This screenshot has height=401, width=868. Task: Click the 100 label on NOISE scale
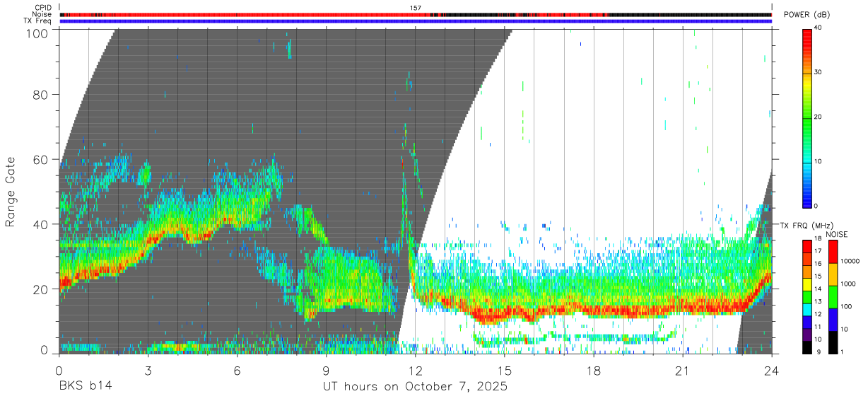point(845,306)
